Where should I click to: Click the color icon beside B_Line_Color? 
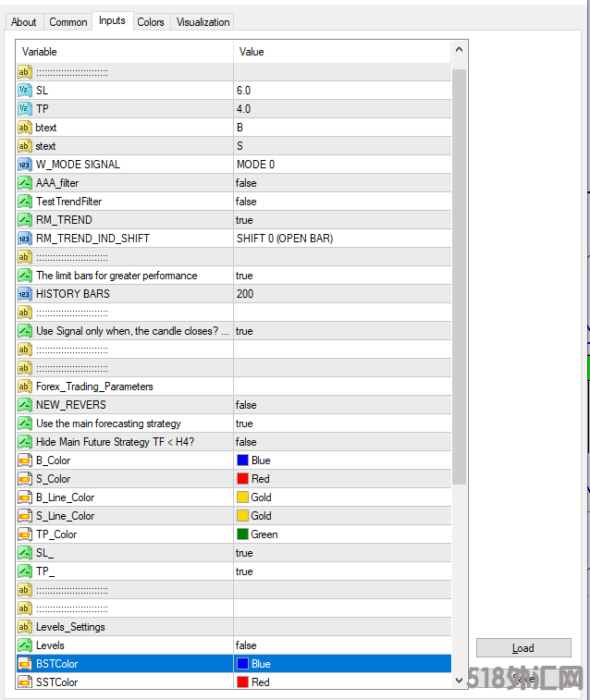(25, 497)
